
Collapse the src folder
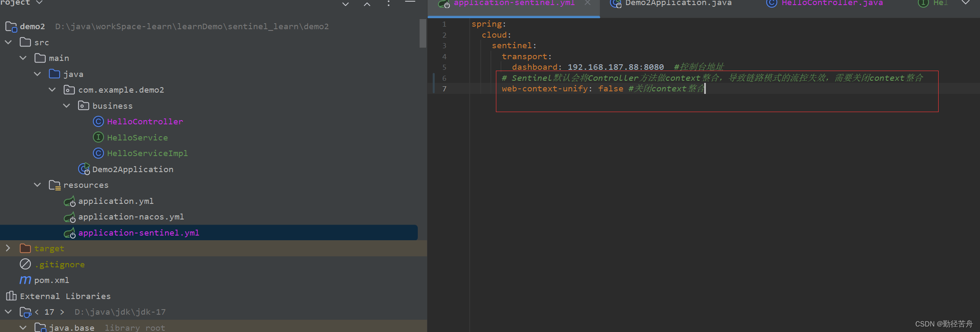(x=8, y=42)
